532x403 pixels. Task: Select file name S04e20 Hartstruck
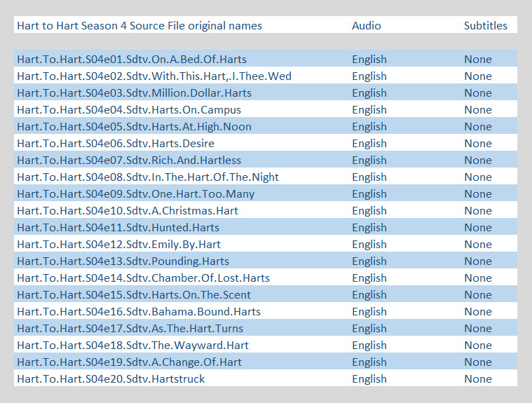pos(111,379)
